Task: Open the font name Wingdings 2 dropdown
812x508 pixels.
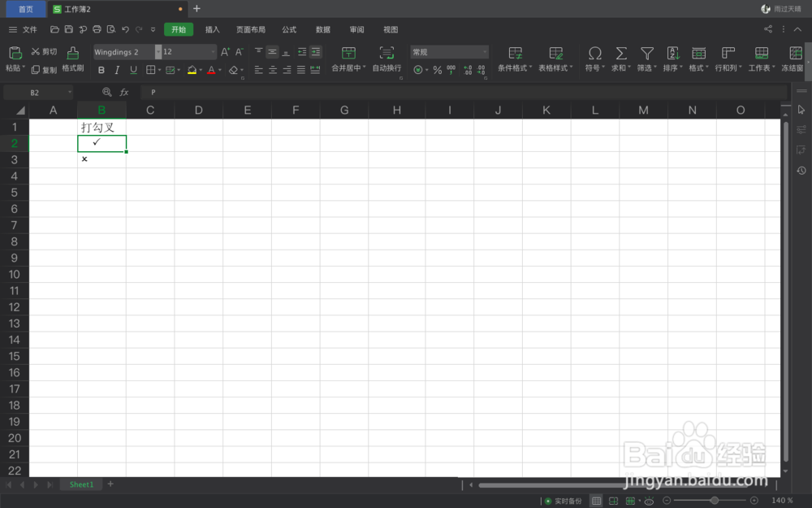Action: [x=158, y=52]
